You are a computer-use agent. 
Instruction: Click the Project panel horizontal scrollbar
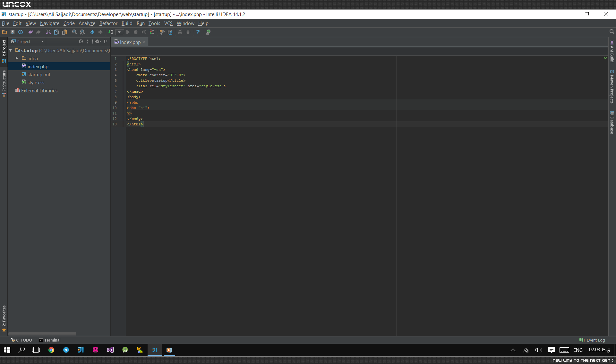pos(42,334)
